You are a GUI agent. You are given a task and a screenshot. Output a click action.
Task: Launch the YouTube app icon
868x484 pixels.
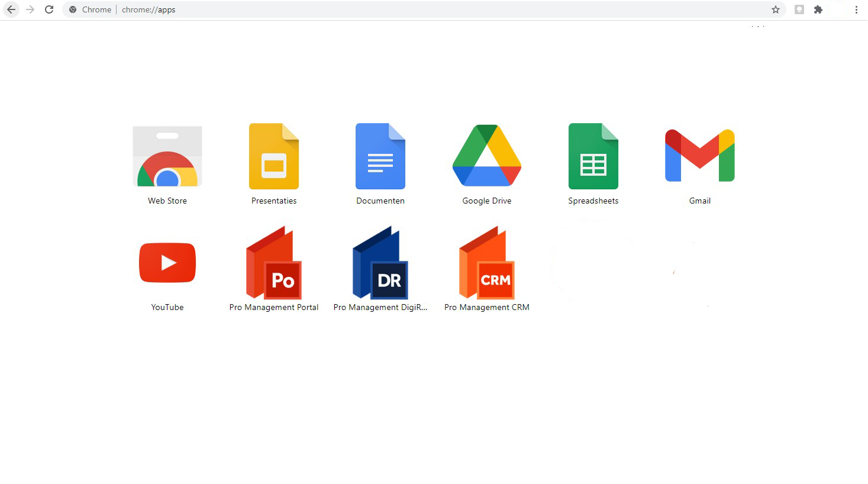tap(167, 263)
